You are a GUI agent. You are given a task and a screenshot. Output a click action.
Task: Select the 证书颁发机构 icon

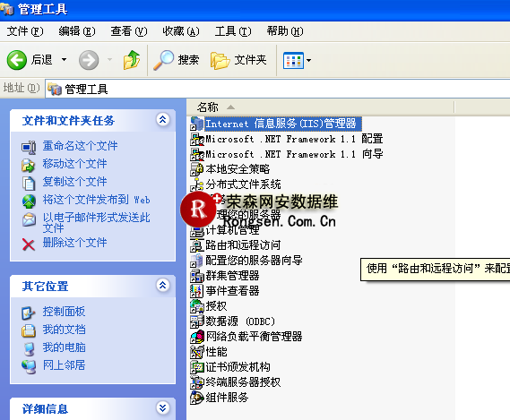(x=197, y=367)
